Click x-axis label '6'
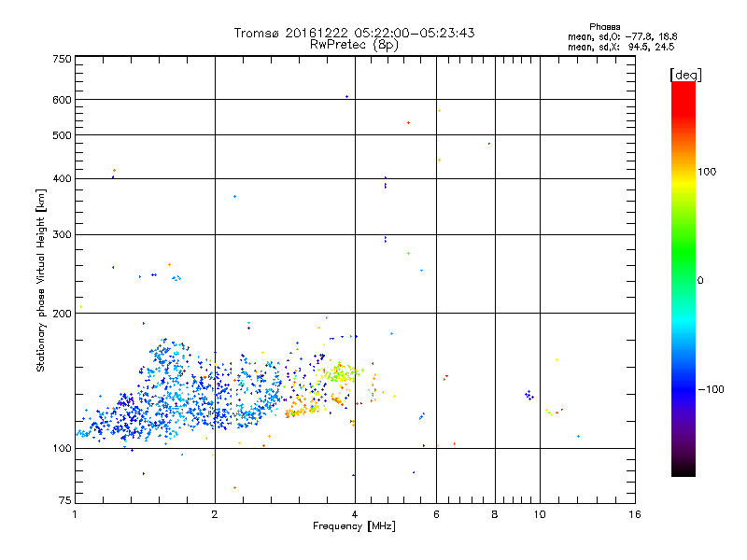 click(x=436, y=514)
